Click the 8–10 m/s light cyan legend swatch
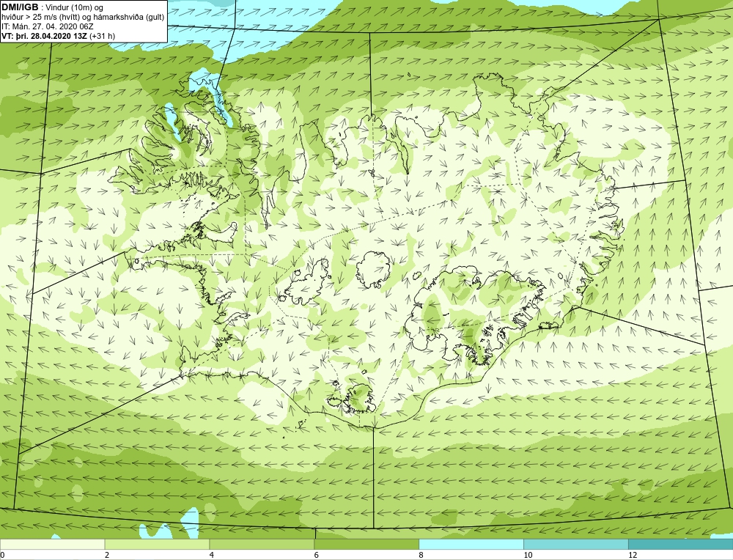 coord(471,544)
